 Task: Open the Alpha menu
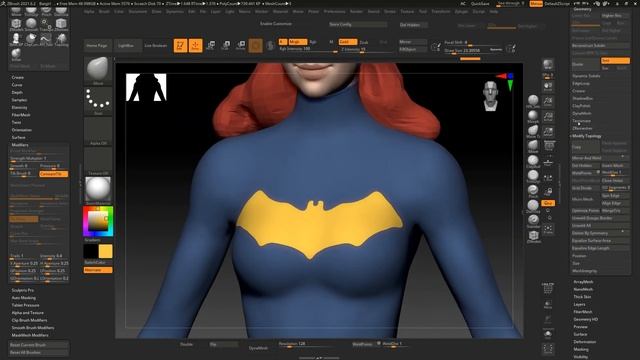[x=89, y=11]
